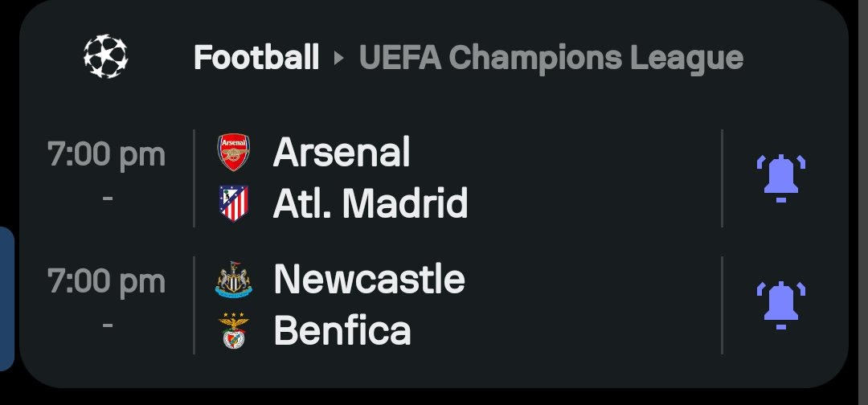Click the Benfica club crest
This screenshot has width=868, height=405.
coord(234,330)
